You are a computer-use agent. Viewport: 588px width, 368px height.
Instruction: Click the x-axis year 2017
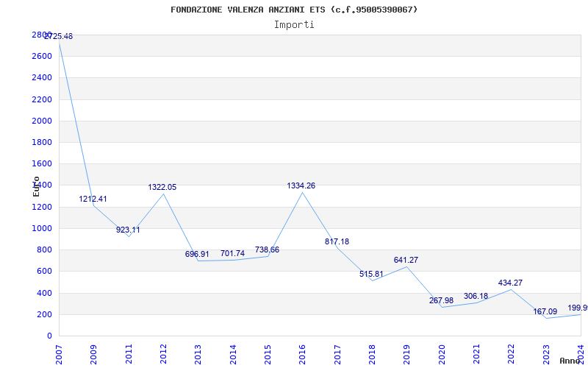coord(337,355)
